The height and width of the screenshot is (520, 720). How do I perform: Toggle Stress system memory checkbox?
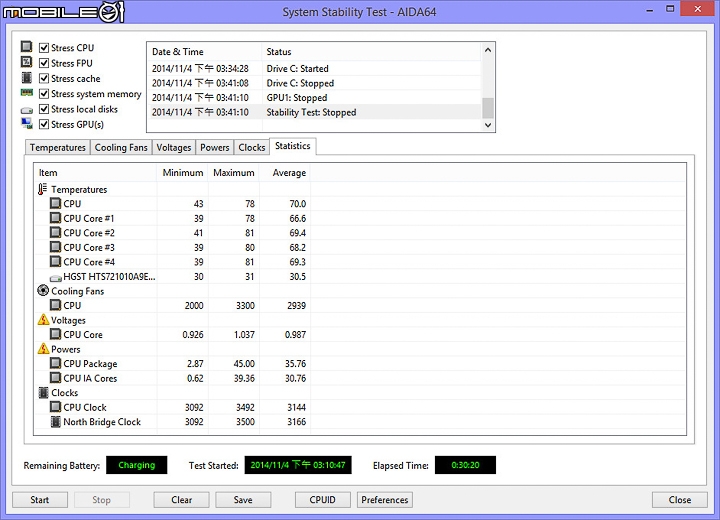coord(44,94)
